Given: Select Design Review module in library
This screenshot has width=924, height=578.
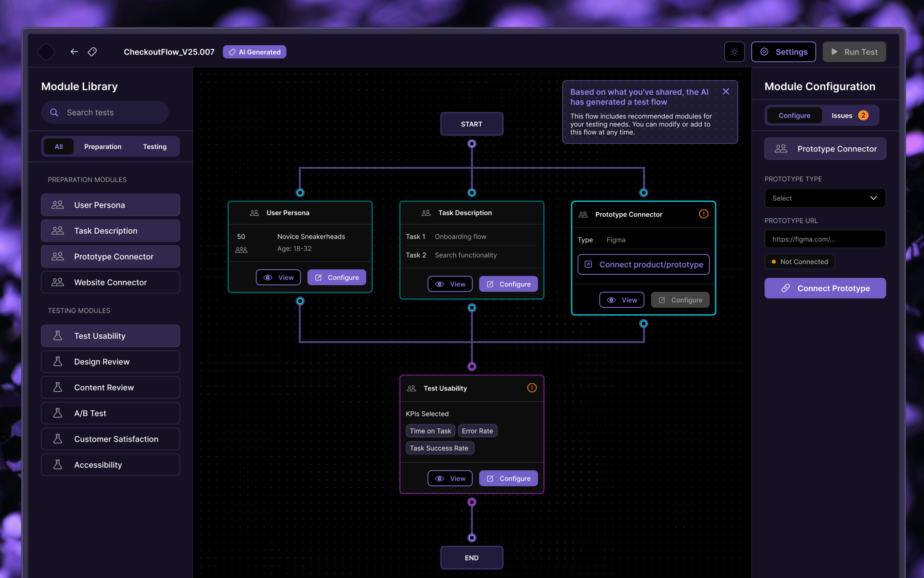Looking at the screenshot, I should pos(110,362).
